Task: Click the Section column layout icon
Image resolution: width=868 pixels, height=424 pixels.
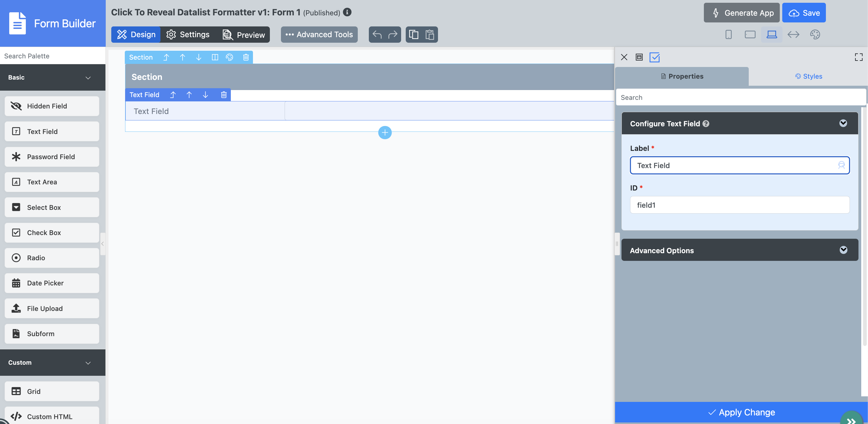Action: (215, 57)
